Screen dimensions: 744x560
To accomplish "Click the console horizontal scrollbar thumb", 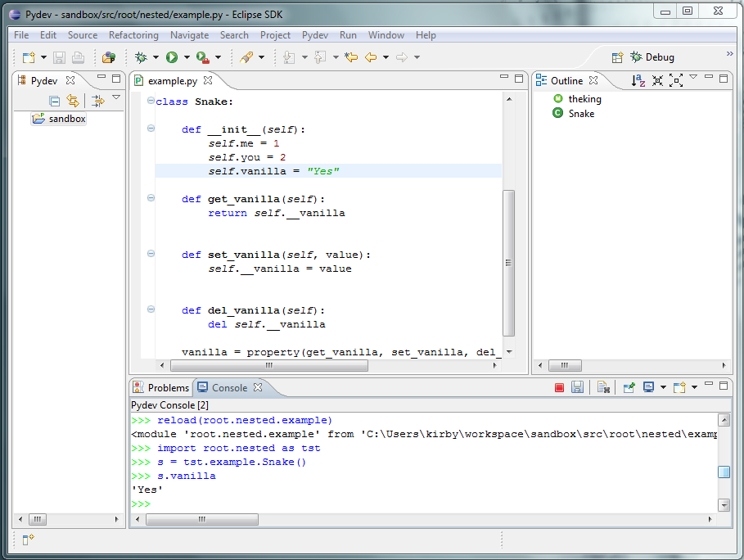I will [x=202, y=520].
